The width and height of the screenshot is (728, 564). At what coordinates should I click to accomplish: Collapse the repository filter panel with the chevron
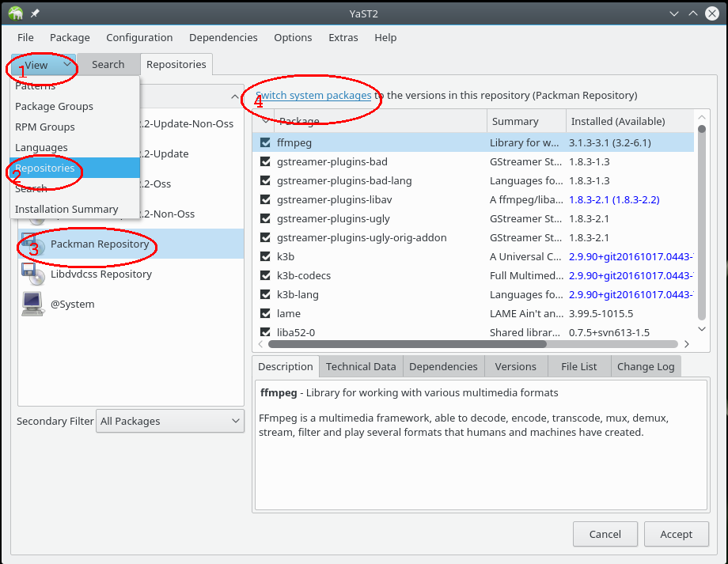tap(234, 95)
